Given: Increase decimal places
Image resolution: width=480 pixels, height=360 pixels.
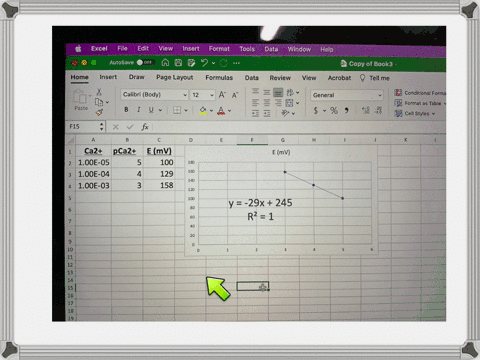Looking at the screenshot, I should [x=366, y=110].
